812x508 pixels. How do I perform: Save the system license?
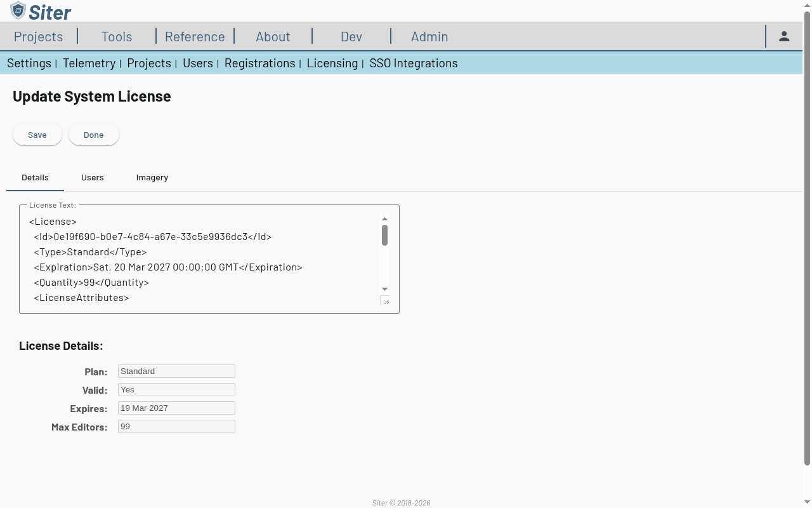37,135
